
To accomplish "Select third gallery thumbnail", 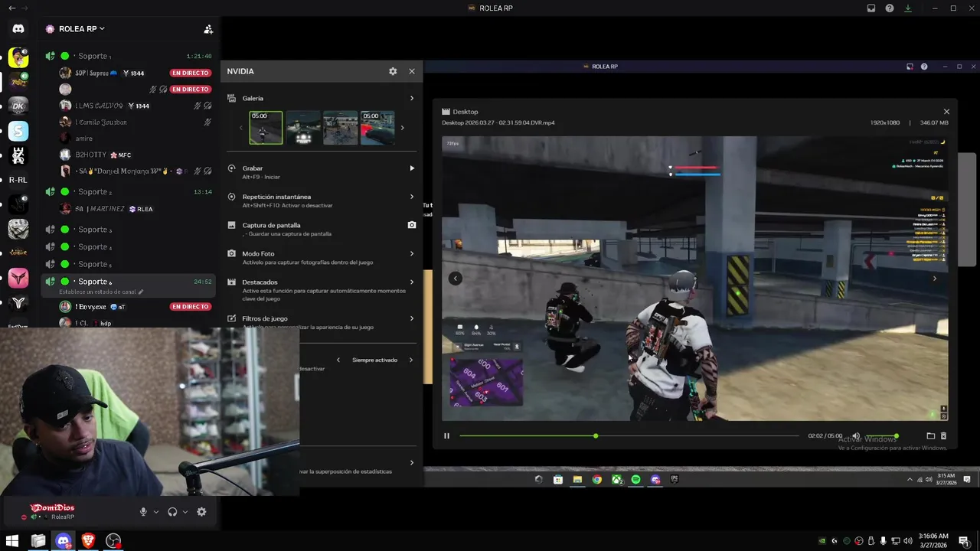I will click(340, 128).
